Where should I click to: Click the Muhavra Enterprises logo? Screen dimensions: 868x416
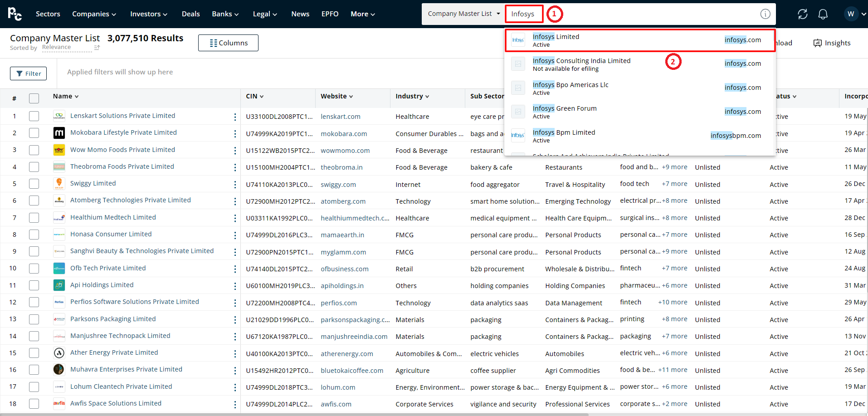tap(59, 369)
